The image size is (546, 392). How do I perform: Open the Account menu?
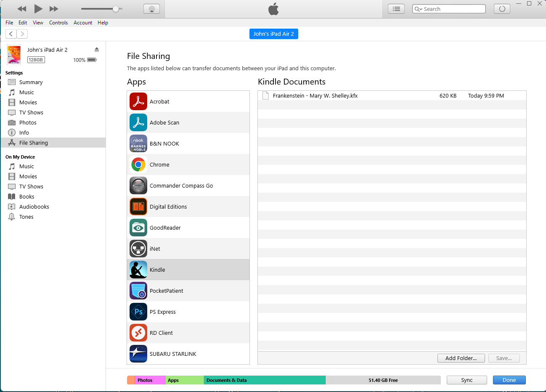pyautogui.click(x=83, y=23)
